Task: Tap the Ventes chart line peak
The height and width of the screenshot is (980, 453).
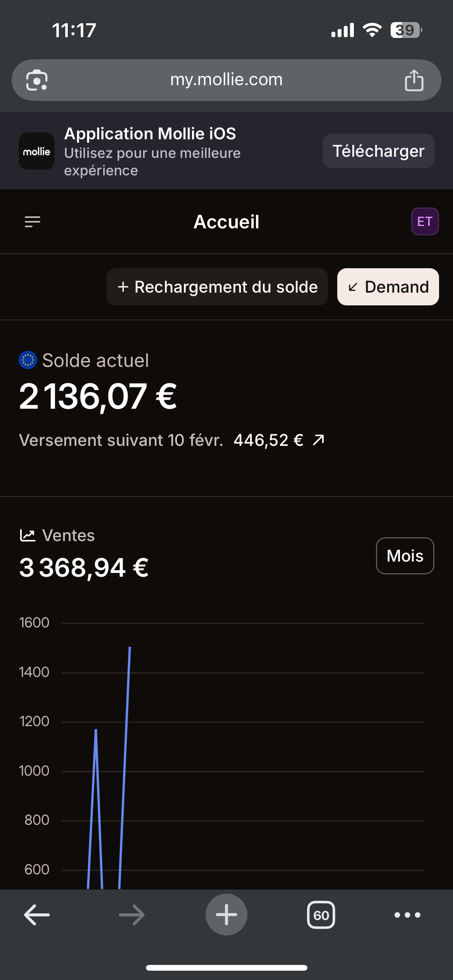Action: point(130,648)
